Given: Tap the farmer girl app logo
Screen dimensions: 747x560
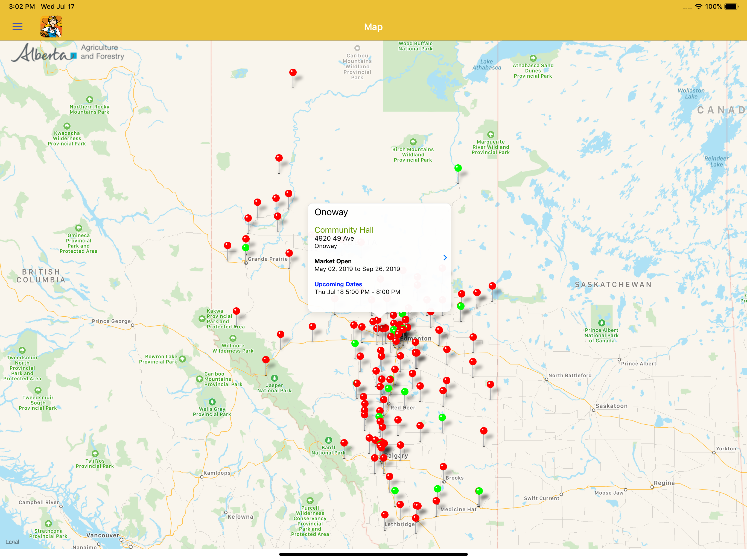Looking at the screenshot, I should coord(51,26).
